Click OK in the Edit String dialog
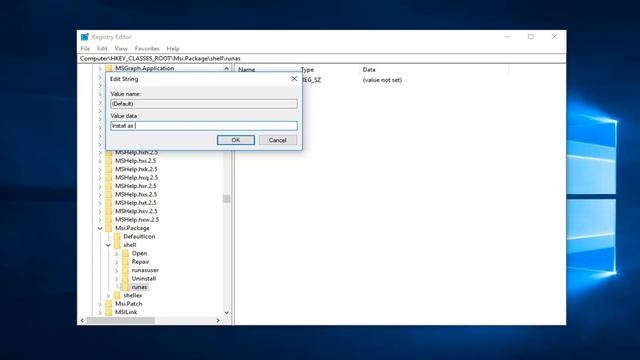 pyautogui.click(x=236, y=140)
